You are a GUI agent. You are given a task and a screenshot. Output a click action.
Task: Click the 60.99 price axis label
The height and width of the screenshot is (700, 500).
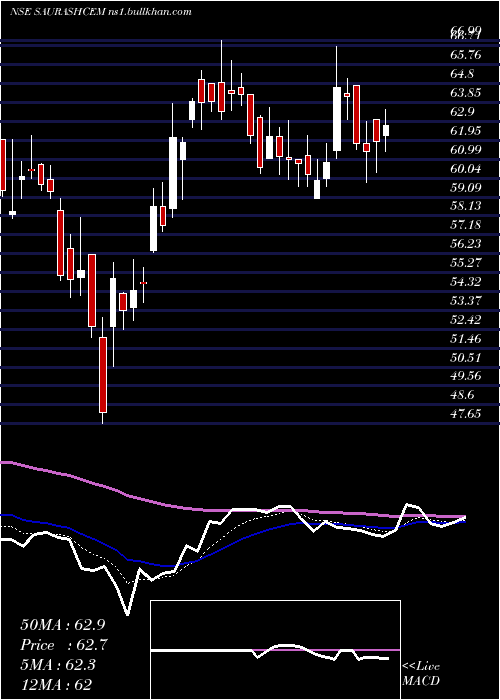tap(466, 150)
